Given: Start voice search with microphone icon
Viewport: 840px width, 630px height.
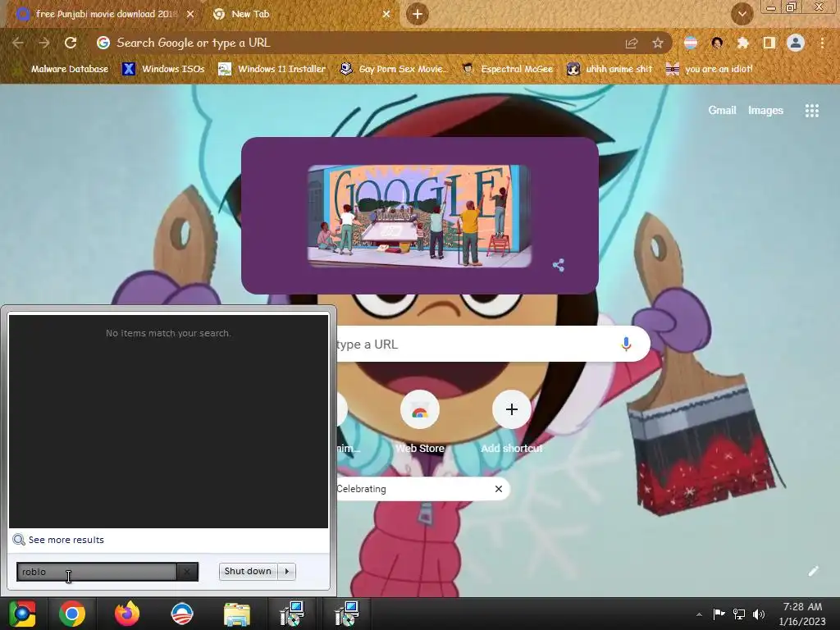Looking at the screenshot, I should pyautogui.click(x=626, y=344).
